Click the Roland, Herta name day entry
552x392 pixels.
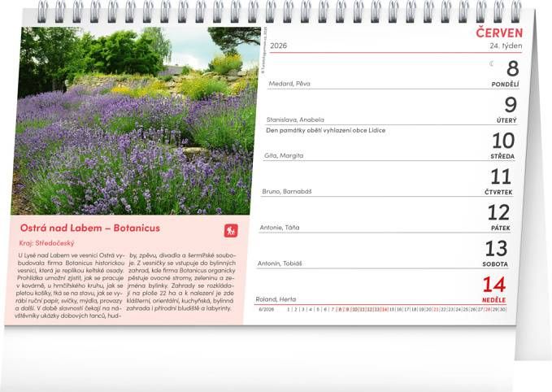[276, 298]
